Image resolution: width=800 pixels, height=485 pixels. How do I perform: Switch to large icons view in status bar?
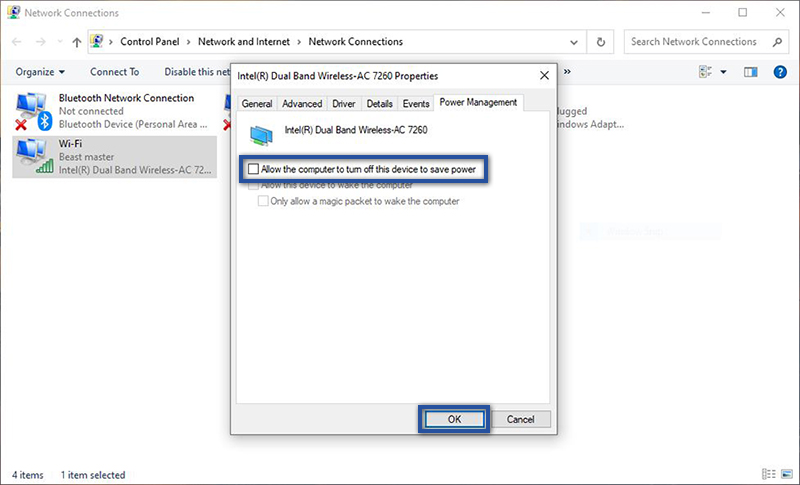[x=783, y=474]
